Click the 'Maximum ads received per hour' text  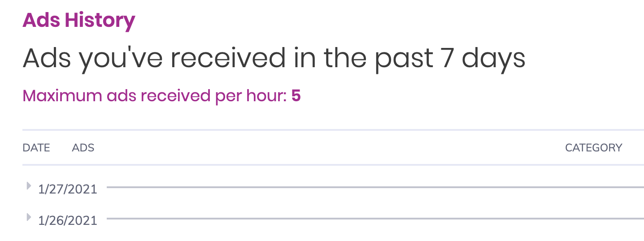(x=155, y=96)
